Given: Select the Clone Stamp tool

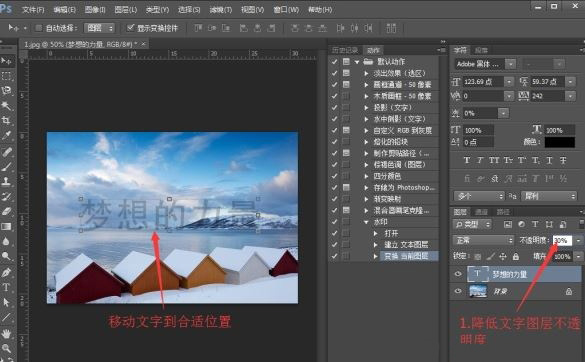Looking at the screenshot, I should coord(6,181).
